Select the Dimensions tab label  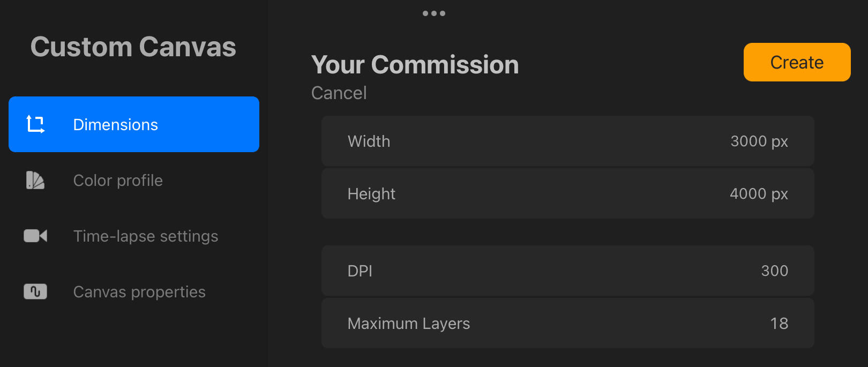click(x=115, y=125)
